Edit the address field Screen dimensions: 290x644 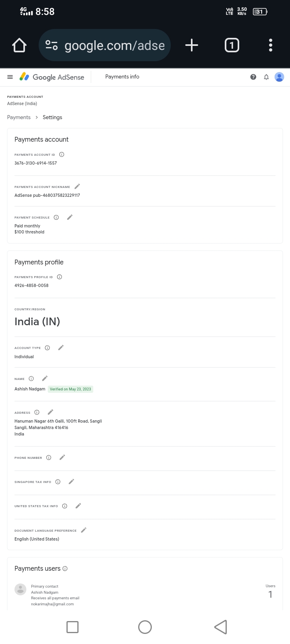point(50,412)
